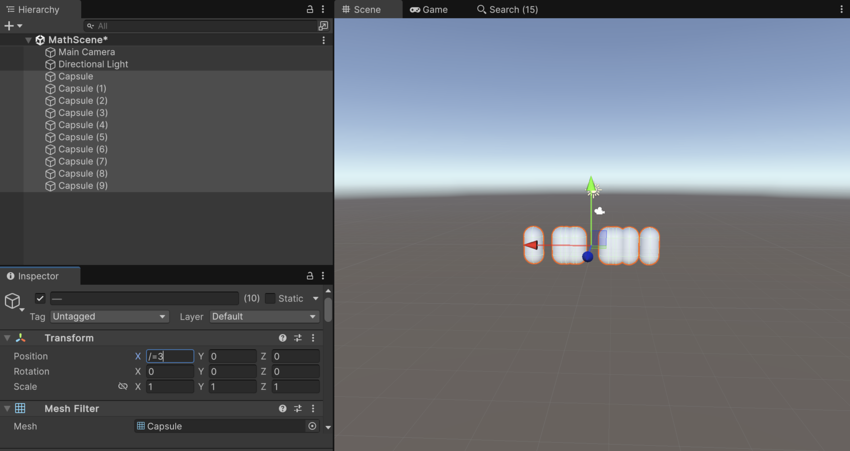Toggle the Scale constrain proportions link icon
The image size is (850, 451).
(123, 387)
